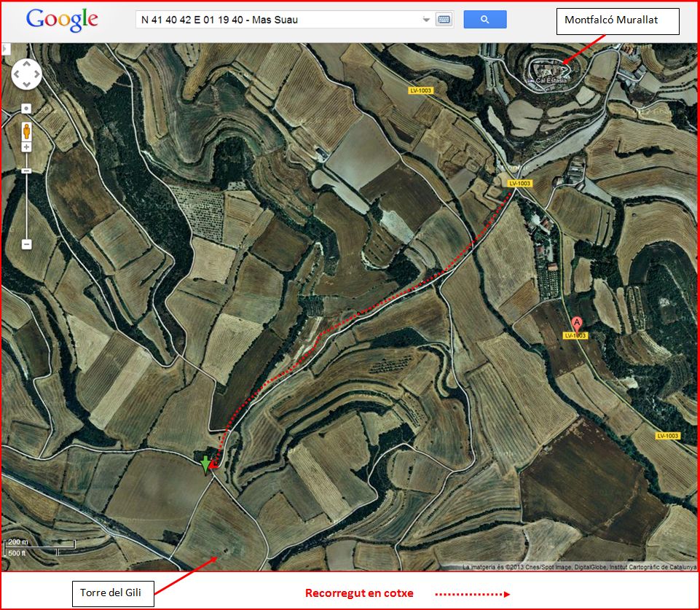
Task: Zoom in with the plus button
Action: click(26, 147)
